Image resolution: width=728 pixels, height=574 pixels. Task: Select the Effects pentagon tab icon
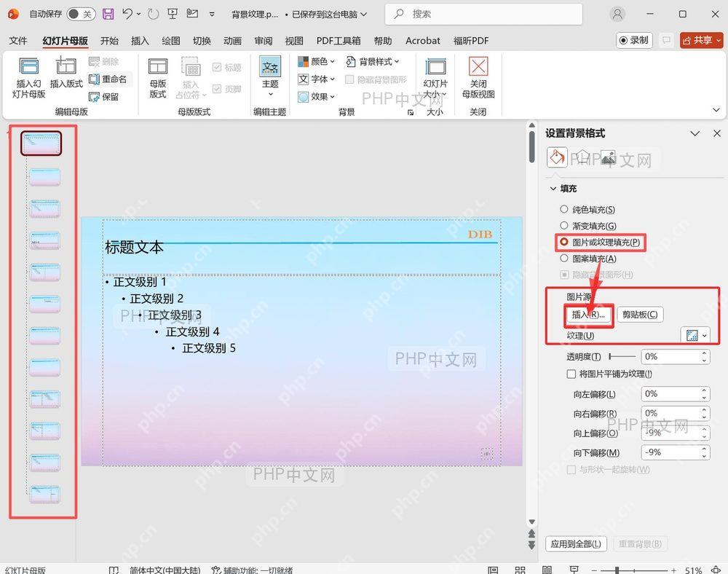pos(582,158)
